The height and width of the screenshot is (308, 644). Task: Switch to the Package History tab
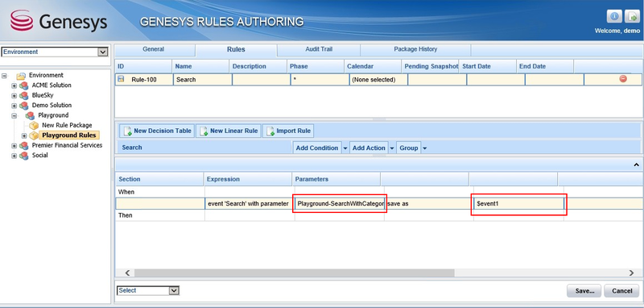(x=415, y=49)
